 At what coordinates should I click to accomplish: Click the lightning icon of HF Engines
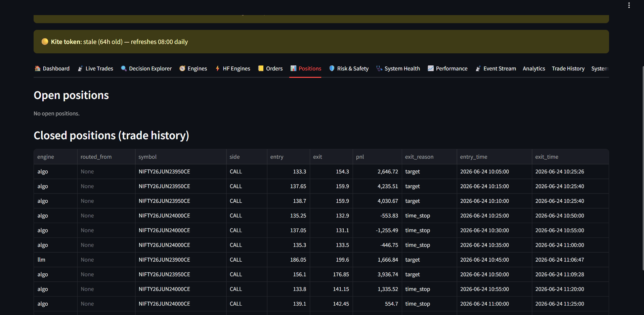pos(218,68)
